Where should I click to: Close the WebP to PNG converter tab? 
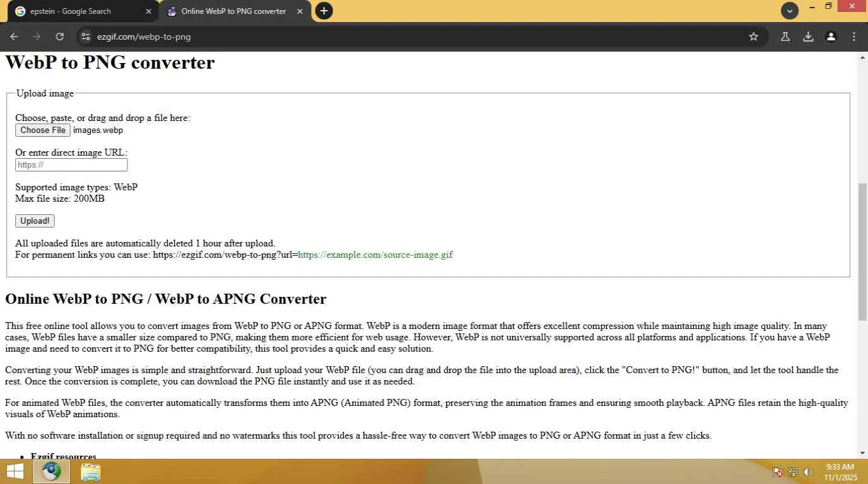[x=300, y=11]
